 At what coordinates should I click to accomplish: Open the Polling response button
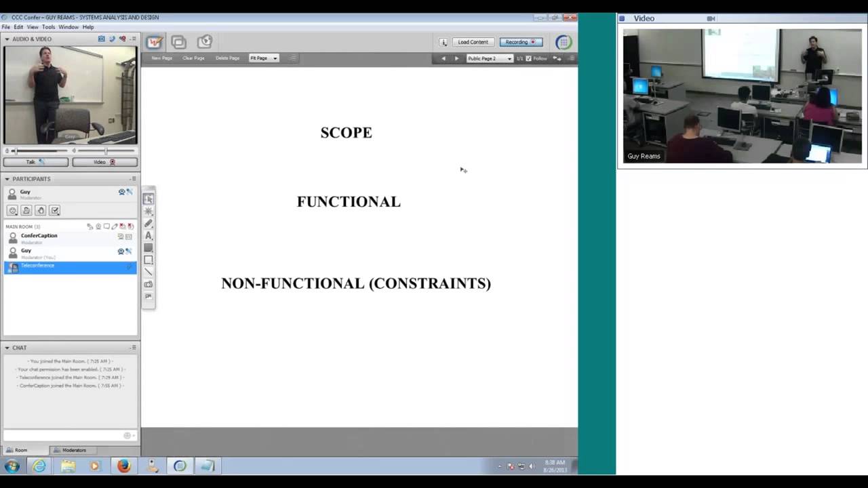tap(55, 211)
